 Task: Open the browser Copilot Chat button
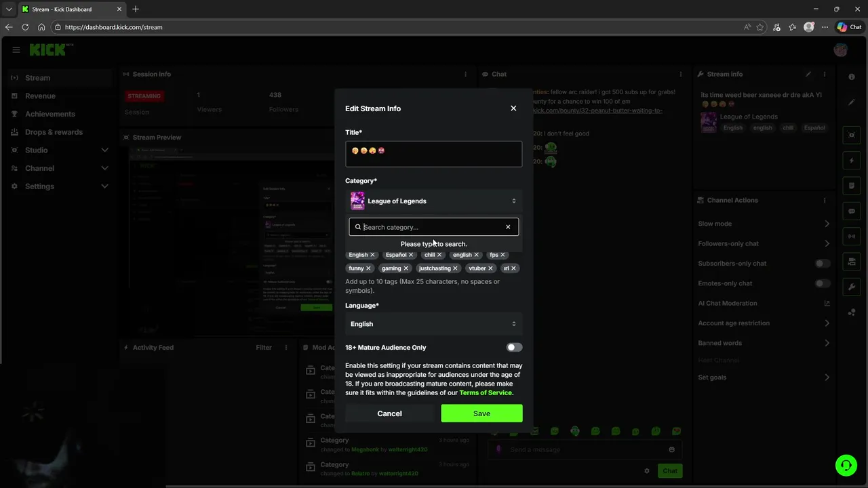click(850, 27)
